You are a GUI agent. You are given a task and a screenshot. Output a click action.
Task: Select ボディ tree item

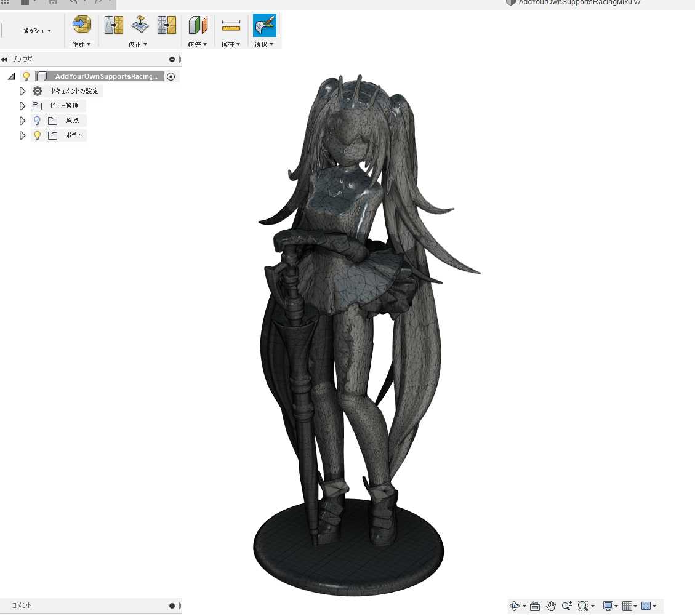pyautogui.click(x=74, y=135)
